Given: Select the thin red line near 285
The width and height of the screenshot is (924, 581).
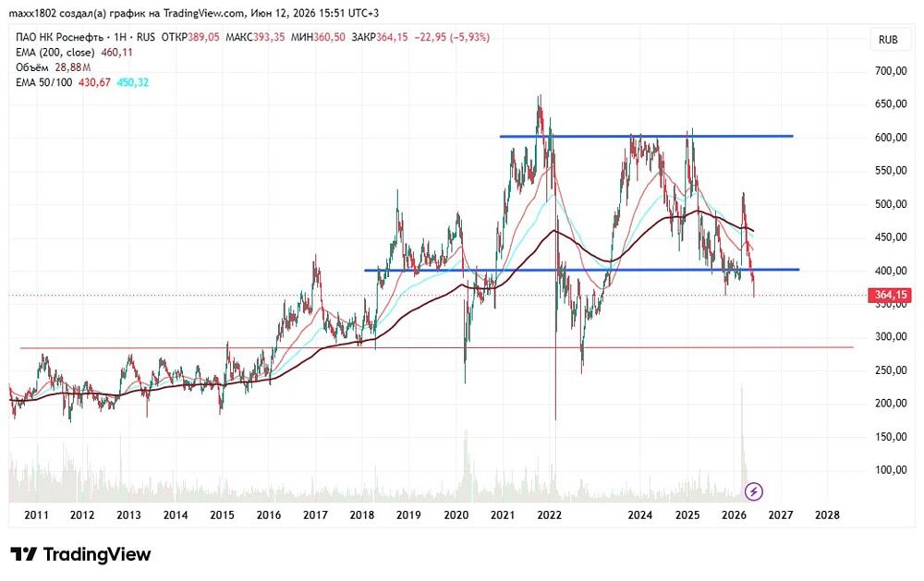Looking at the screenshot, I should click(437, 347).
